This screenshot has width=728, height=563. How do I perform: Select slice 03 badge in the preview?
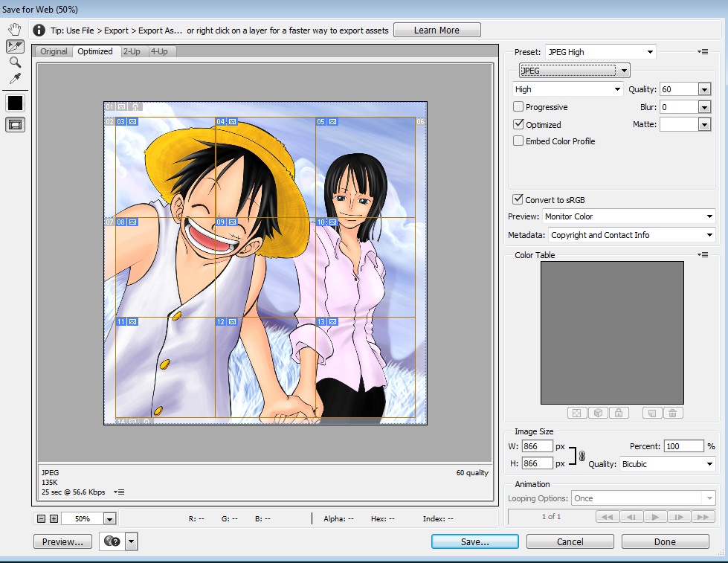tap(126, 122)
